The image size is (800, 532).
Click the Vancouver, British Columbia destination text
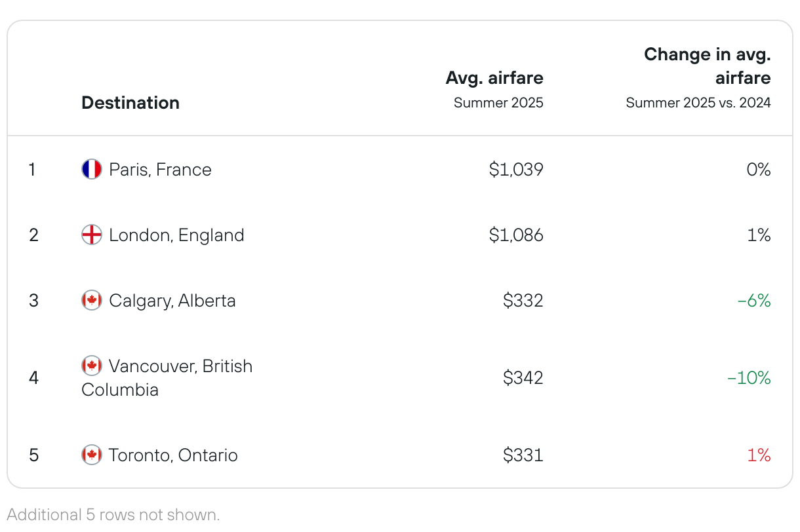(167, 377)
